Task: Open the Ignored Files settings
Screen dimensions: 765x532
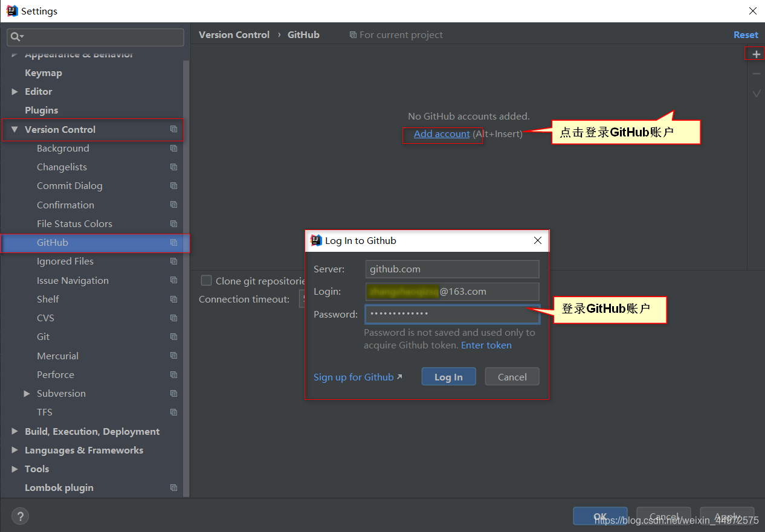Action: point(65,261)
